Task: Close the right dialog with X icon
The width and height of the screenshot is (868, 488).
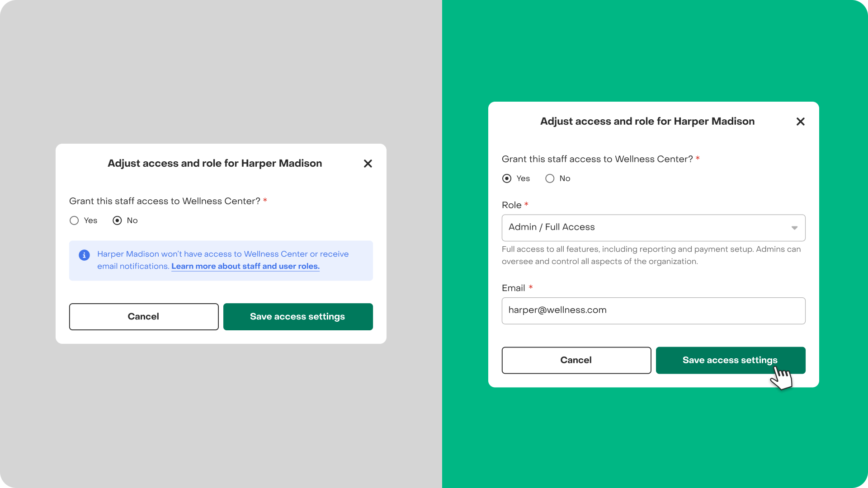Action: click(800, 122)
